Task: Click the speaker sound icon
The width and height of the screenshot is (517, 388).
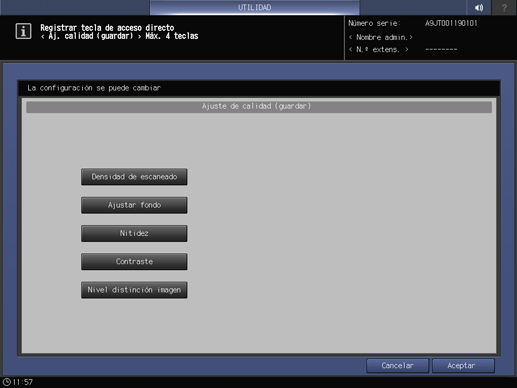Action: (479, 7)
